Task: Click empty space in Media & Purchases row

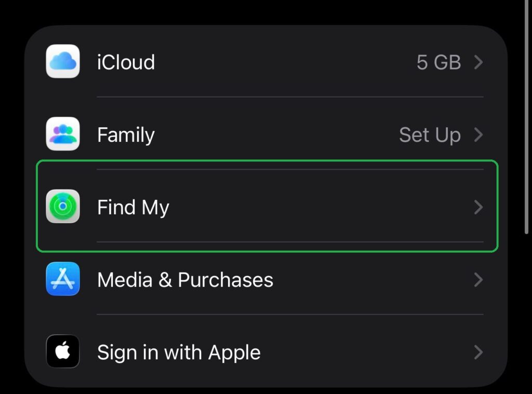Action: click(364, 280)
